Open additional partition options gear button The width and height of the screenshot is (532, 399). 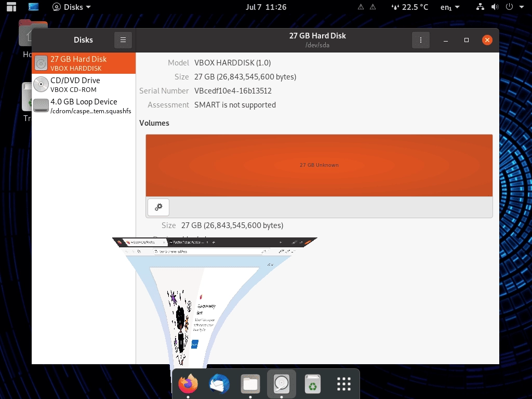[158, 207]
